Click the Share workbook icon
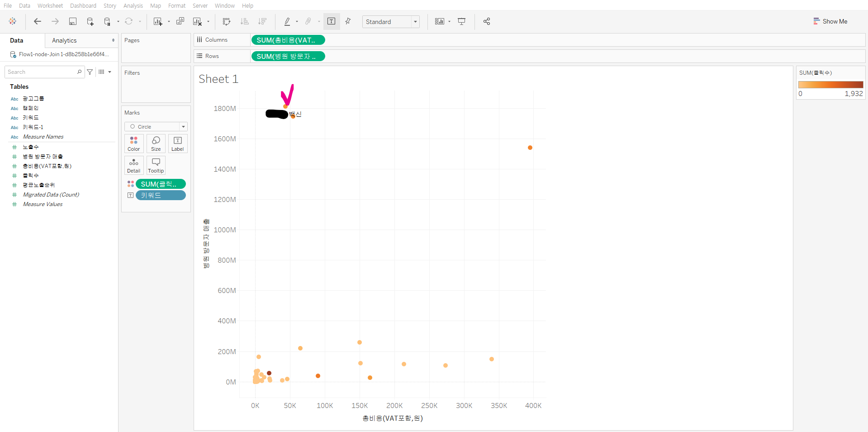 tap(487, 21)
